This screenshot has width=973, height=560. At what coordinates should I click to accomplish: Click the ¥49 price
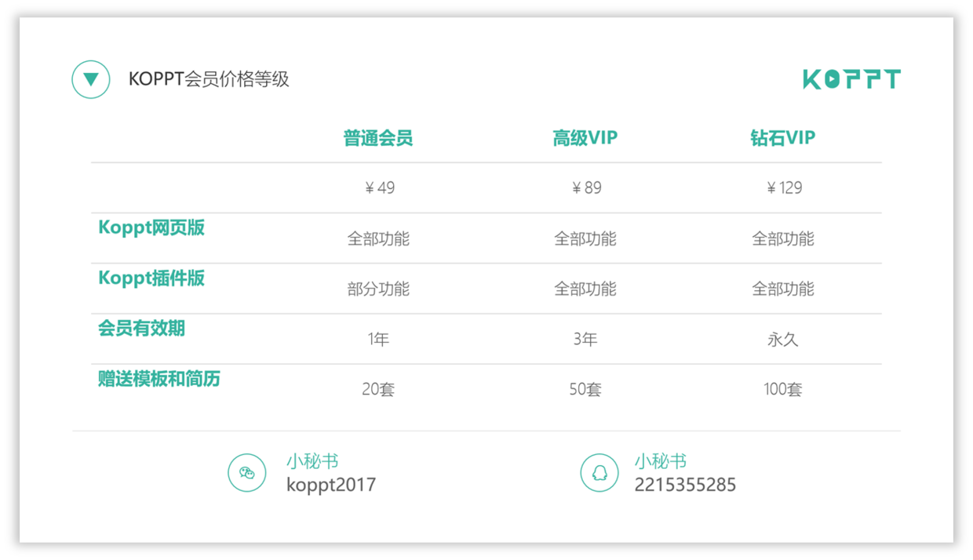pyautogui.click(x=380, y=188)
